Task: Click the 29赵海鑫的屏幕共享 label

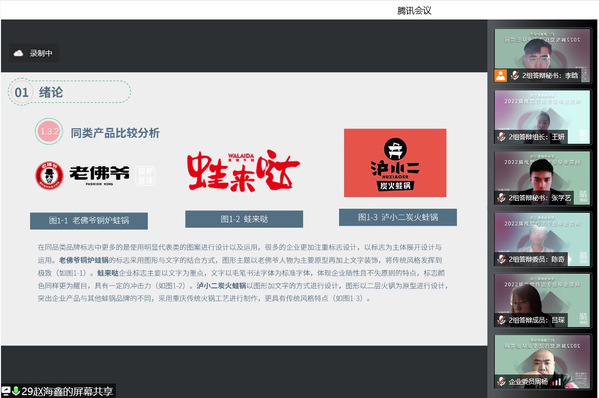Action: 67,392
